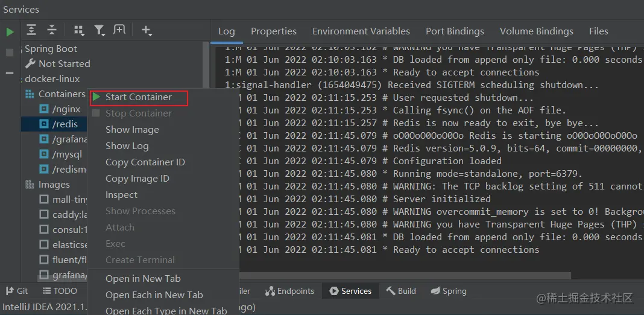Select the Not Started tree node
The height and width of the screenshot is (315, 644).
coord(64,64)
